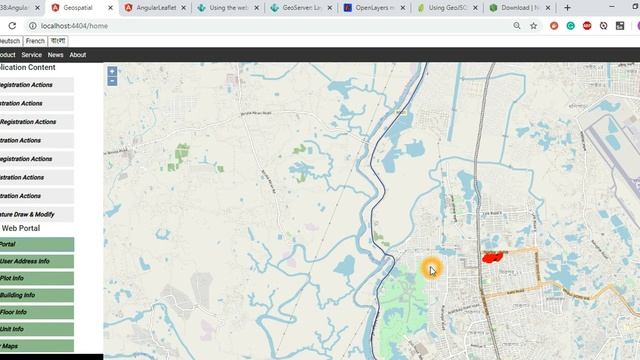Open the Grammarly green extension icon
Screen dimensions: 640x360
point(571,26)
